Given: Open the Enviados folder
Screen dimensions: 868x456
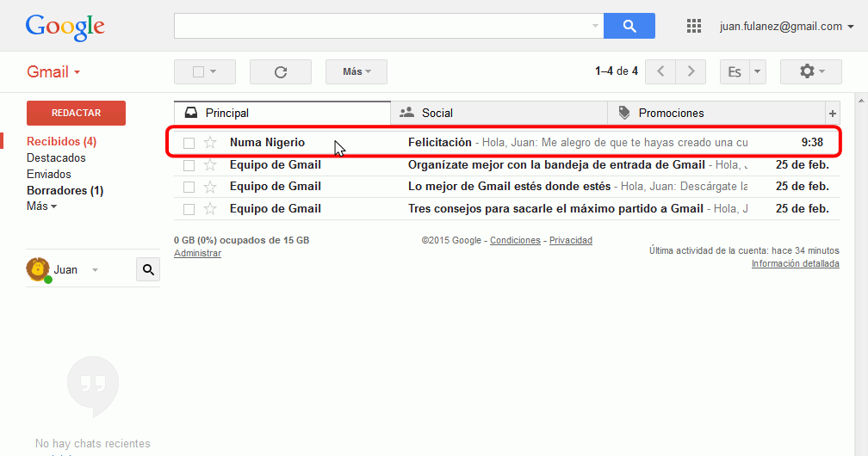Looking at the screenshot, I should pos(49,175).
